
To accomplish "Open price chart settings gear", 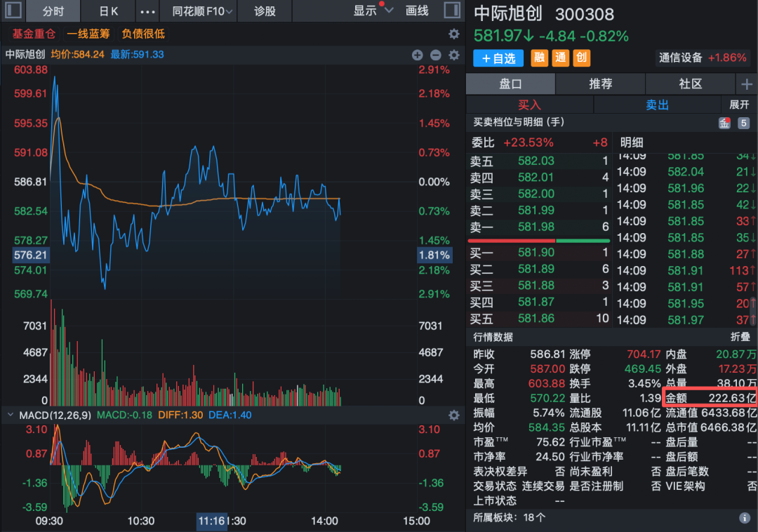I will [x=453, y=55].
